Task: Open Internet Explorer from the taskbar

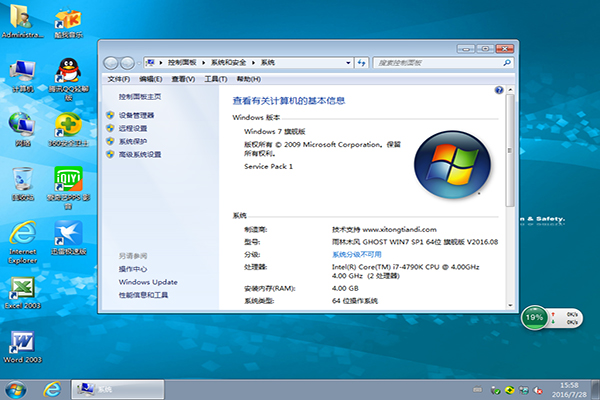Action: tap(52, 390)
